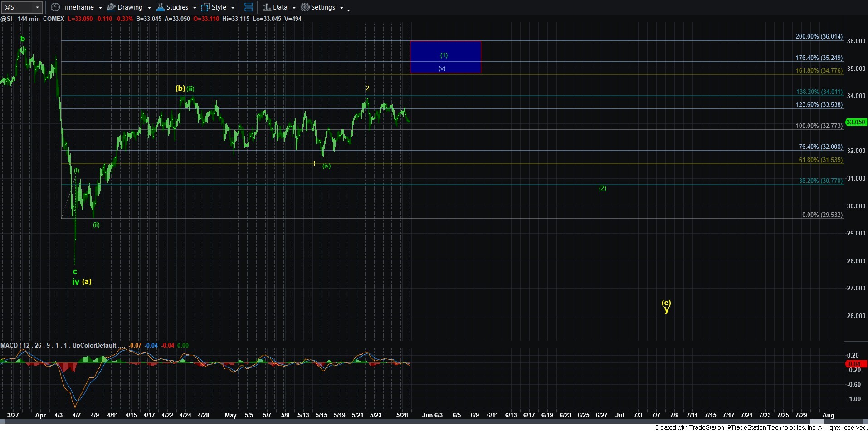Viewport: 868px width, 431px height.
Task: Click the yellow (c) projection label
Action: 666,303
